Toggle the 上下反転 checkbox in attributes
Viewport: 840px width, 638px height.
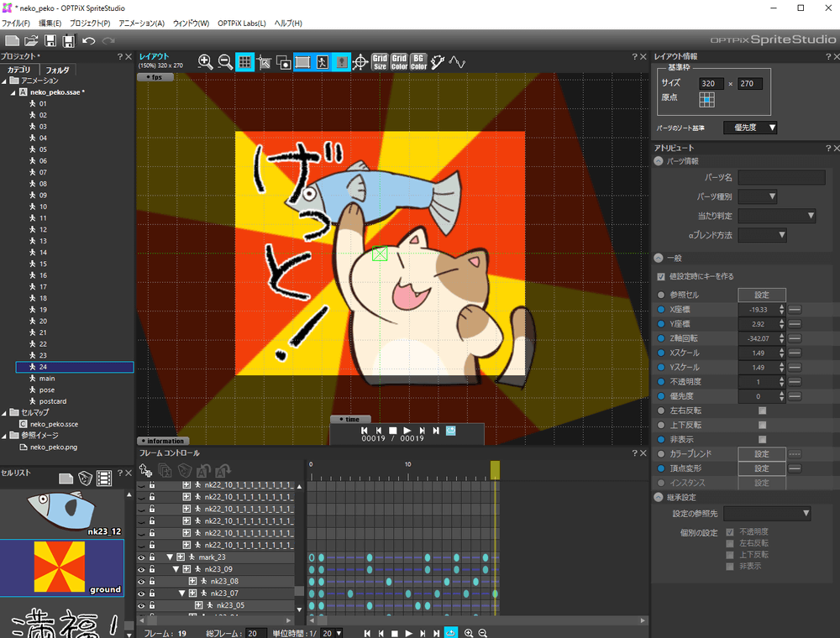(x=763, y=425)
